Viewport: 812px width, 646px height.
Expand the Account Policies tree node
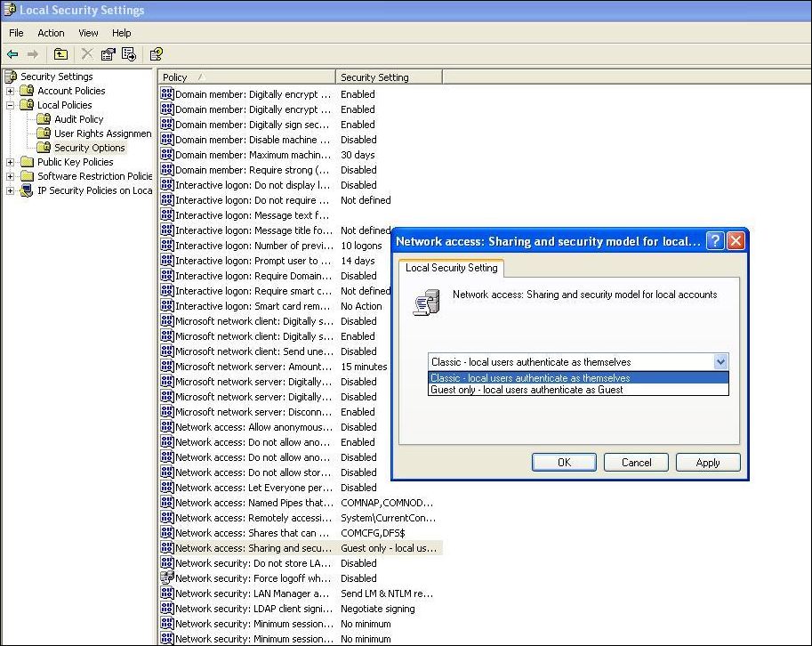click(x=9, y=91)
